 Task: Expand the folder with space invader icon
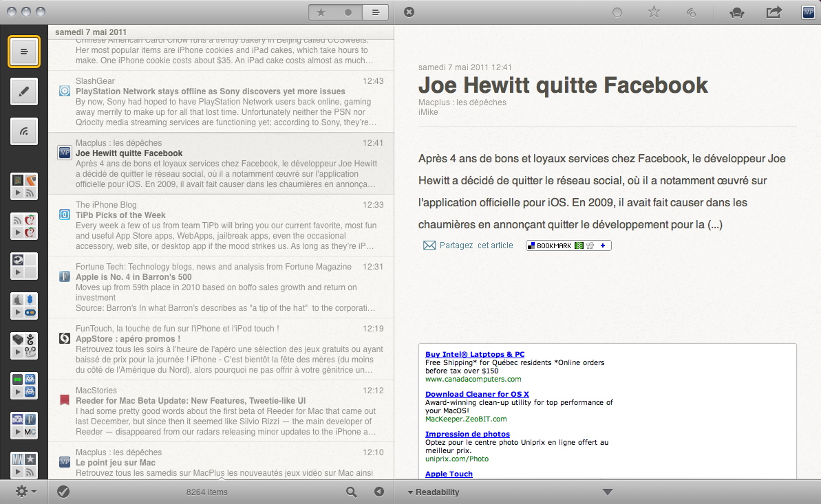pos(18,392)
